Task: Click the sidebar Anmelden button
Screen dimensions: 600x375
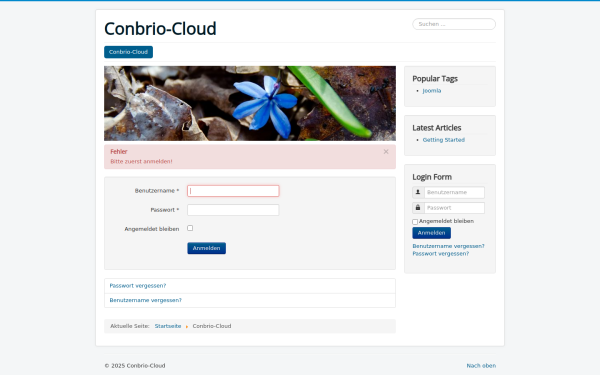Action: (431, 233)
